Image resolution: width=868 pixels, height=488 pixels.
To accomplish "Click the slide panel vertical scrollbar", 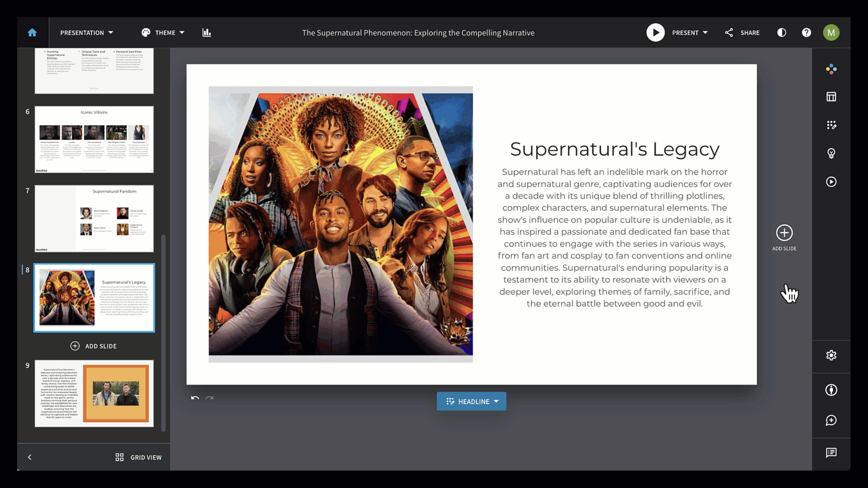I will [x=163, y=333].
